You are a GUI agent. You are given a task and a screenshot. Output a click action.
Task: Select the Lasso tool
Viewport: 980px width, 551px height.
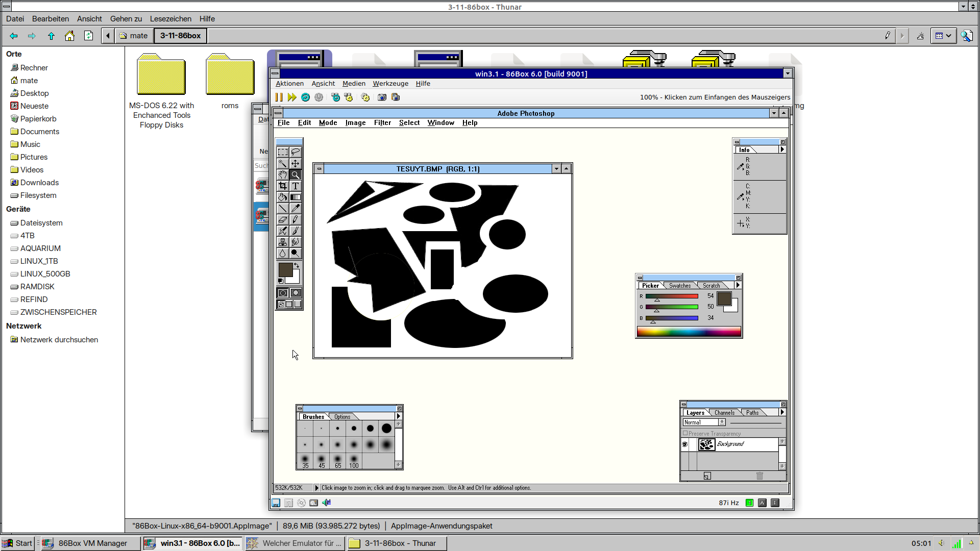[x=296, y=152]
